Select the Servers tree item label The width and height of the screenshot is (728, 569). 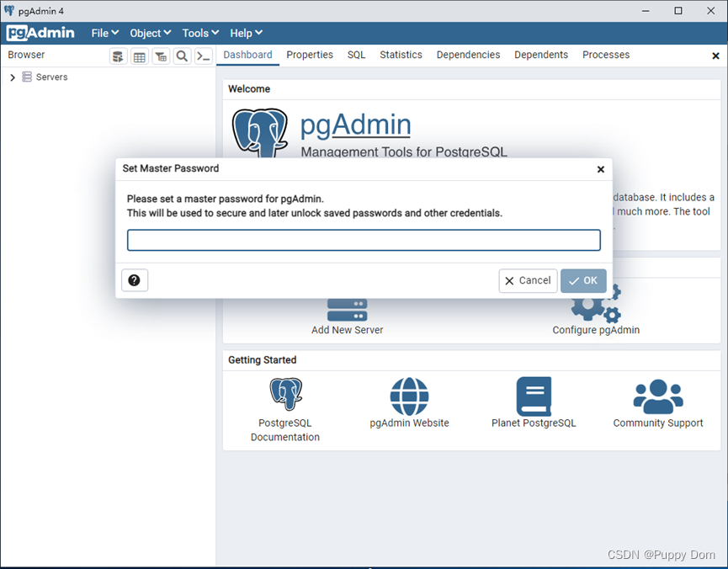pyautogui.click(x=51, y=77)
